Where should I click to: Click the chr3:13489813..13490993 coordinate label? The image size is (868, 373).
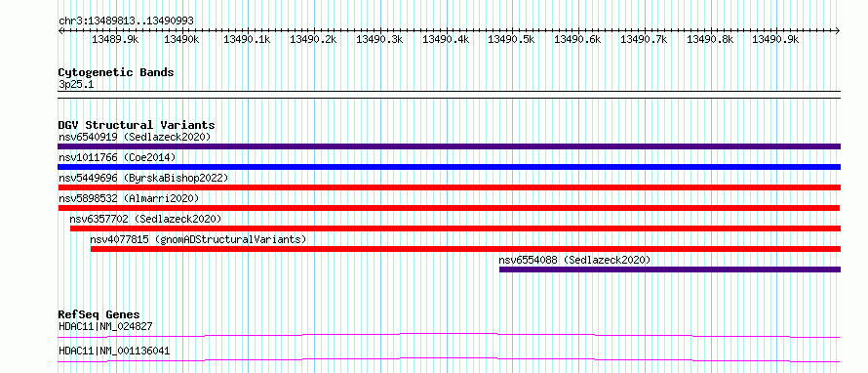tap(126, 21)
